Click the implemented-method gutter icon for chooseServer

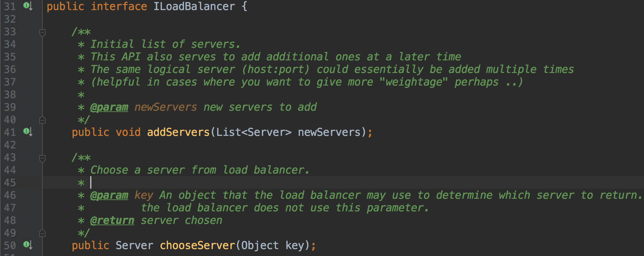(28, 245)
